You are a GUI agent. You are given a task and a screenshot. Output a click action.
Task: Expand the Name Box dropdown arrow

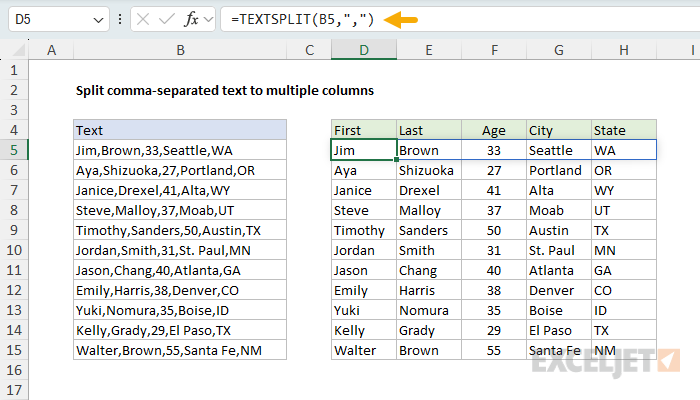pos(97,20)
